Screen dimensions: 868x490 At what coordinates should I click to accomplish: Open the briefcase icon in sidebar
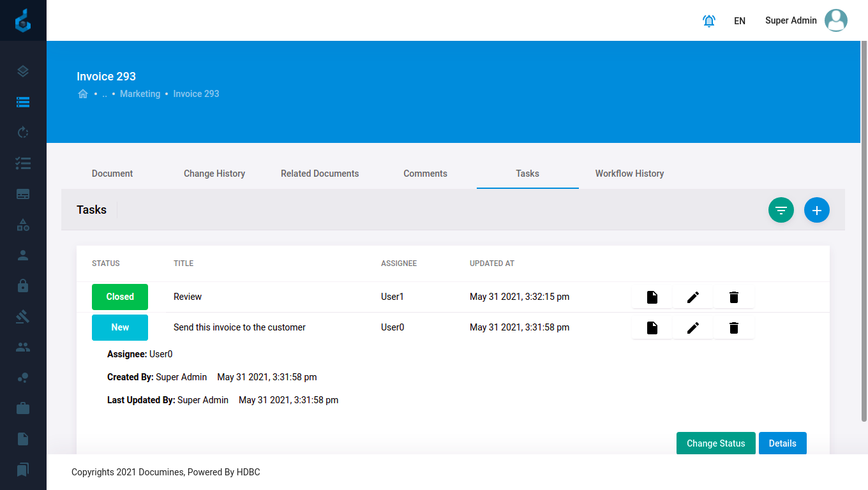(23, 408)
